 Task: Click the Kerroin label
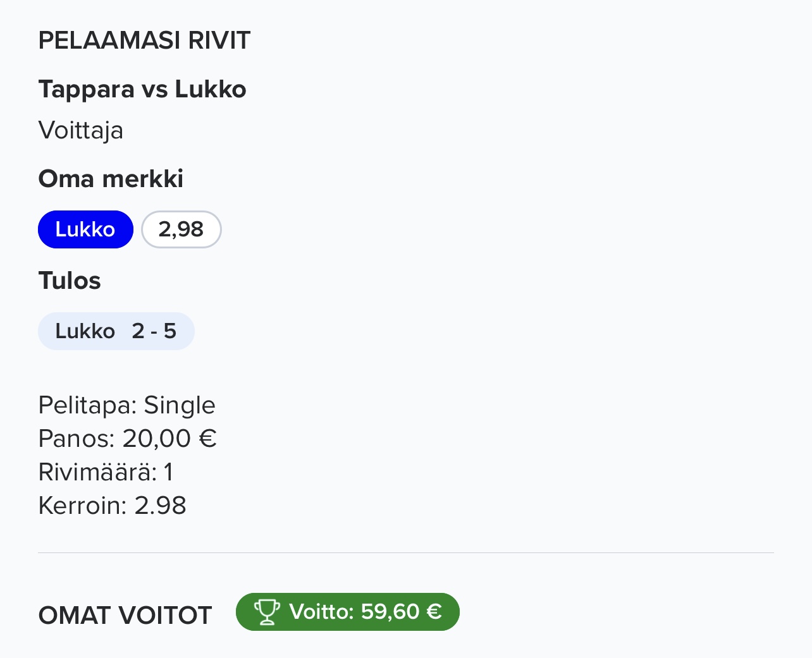pos(82,506)
